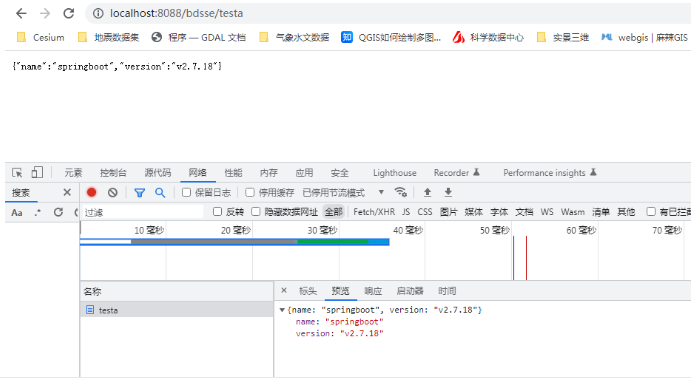Import HAR file with upload arrow icon
The height and width of the screenshot is (379, 691).
(427, 192)
